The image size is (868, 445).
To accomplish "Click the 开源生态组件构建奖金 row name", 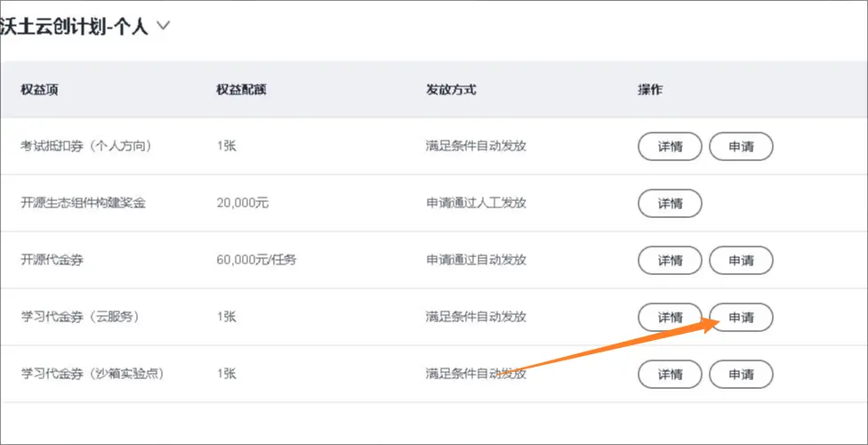I will click(83, 204).
